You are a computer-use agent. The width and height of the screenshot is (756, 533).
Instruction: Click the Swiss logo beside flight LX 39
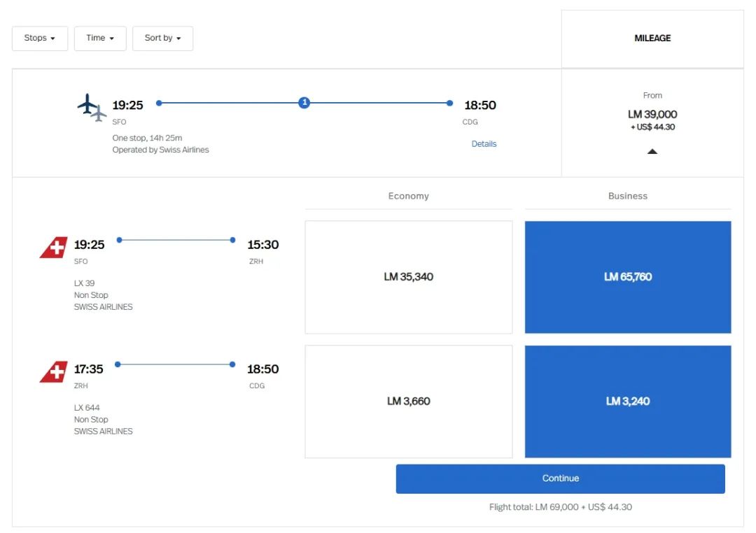(53, 248)
